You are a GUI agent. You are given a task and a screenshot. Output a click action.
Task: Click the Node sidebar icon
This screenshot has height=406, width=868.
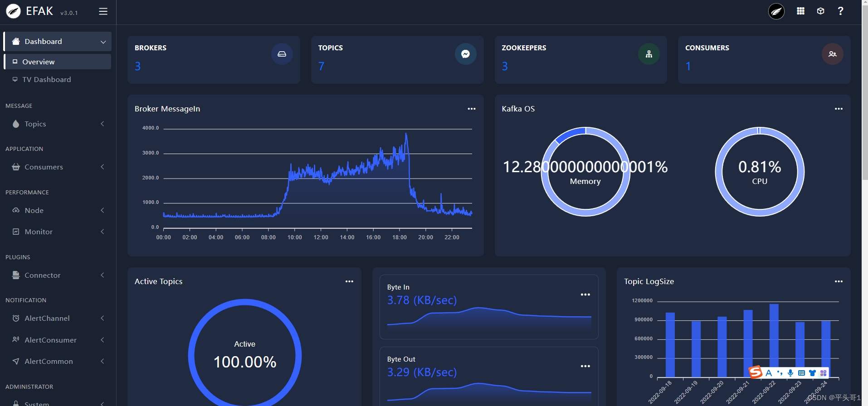[x=16, y=210]
